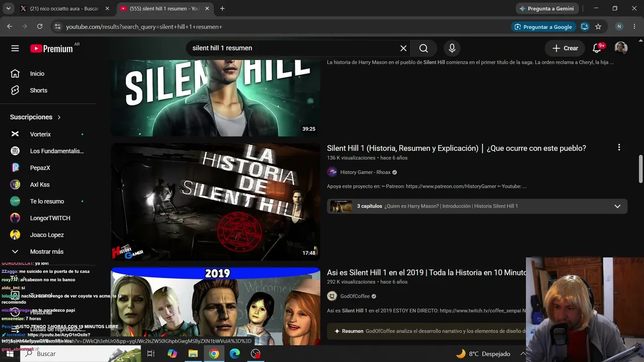Show hidden system tray icons

pos(523,353)
